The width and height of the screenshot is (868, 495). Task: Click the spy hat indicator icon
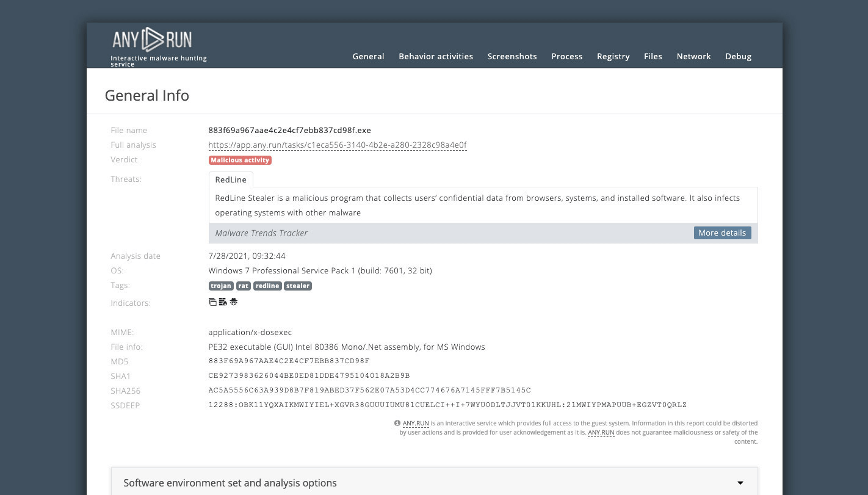(x=233, y=302)
